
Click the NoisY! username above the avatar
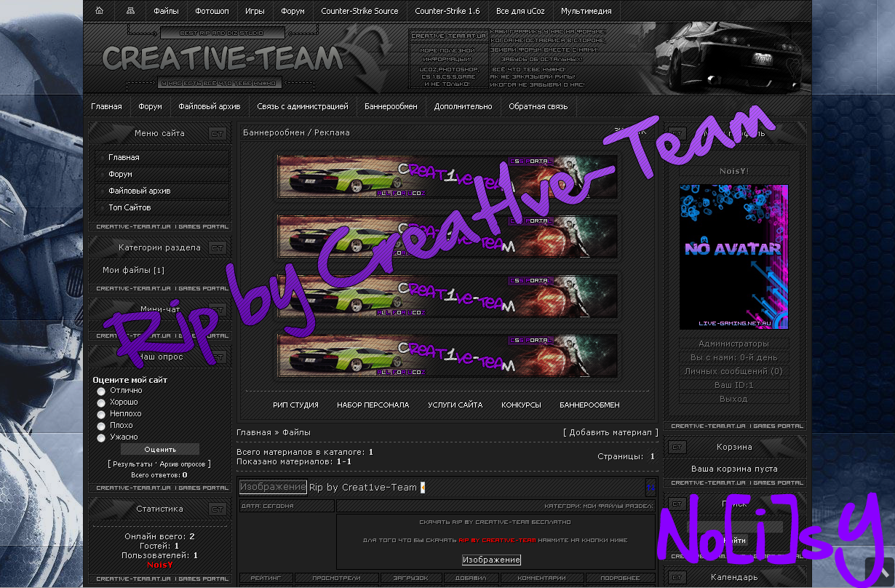(734, 171)
